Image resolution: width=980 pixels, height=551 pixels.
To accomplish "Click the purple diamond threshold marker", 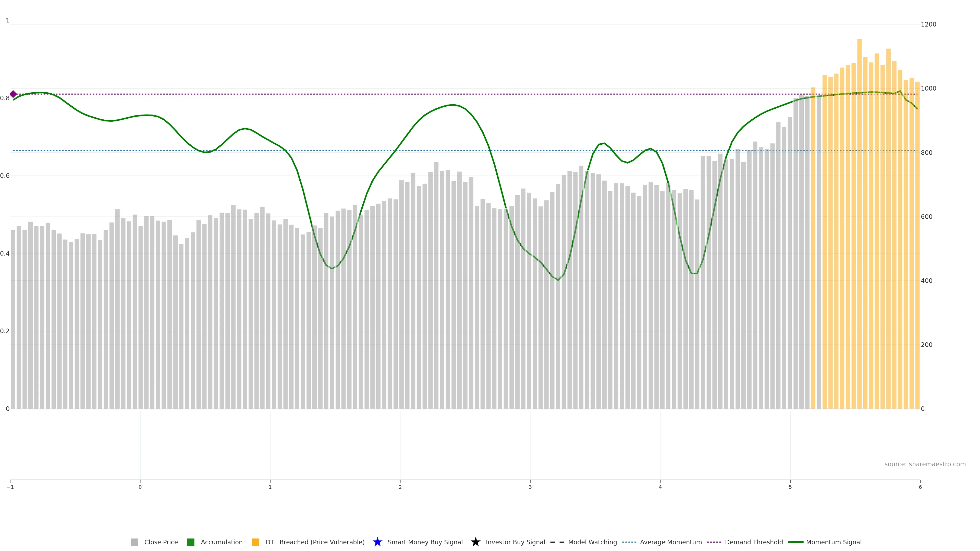I will (x=13, y=94).
